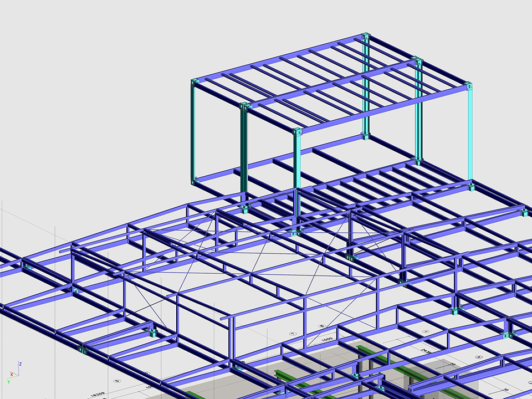Screen dimensions: 532x399
Task: Click the green Y axis label
Action: click(x=9, y=381)
